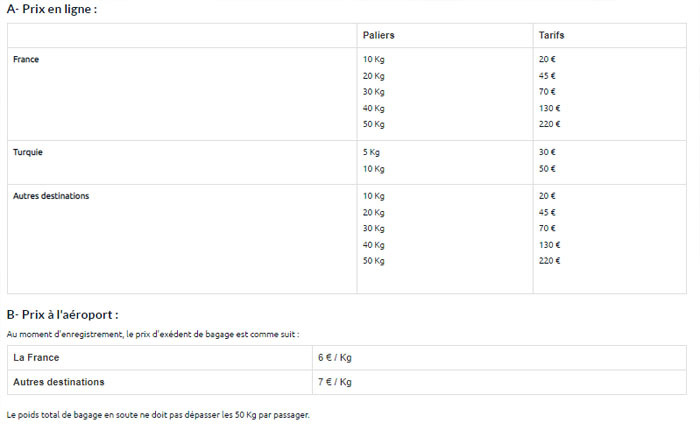Viewport: 700px width, 431px height.
Task: Click "Autres destinations" in the online prices table
Action: coord(51,196)
